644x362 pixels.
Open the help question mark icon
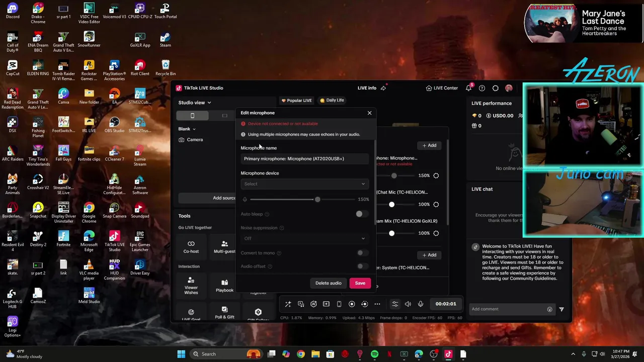click(482, 88)
